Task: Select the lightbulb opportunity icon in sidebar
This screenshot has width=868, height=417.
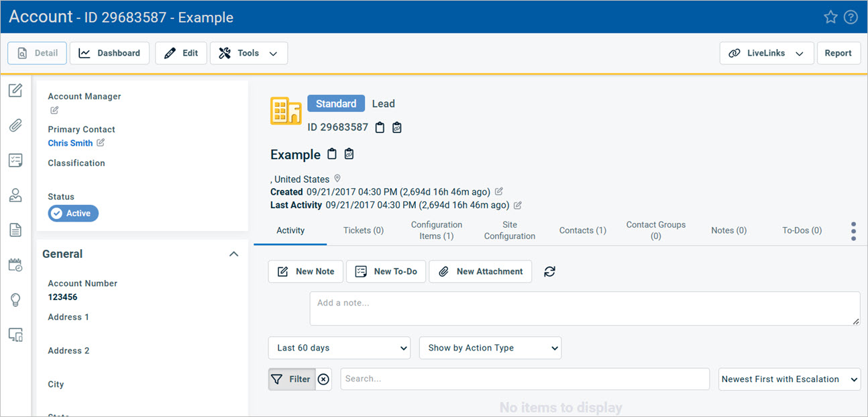Action: pos(16,300)
